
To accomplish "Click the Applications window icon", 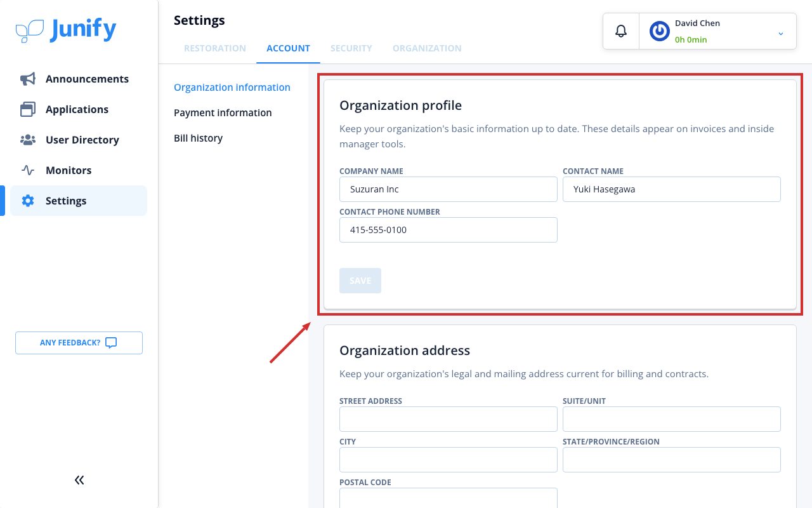I will click(28, 109).
